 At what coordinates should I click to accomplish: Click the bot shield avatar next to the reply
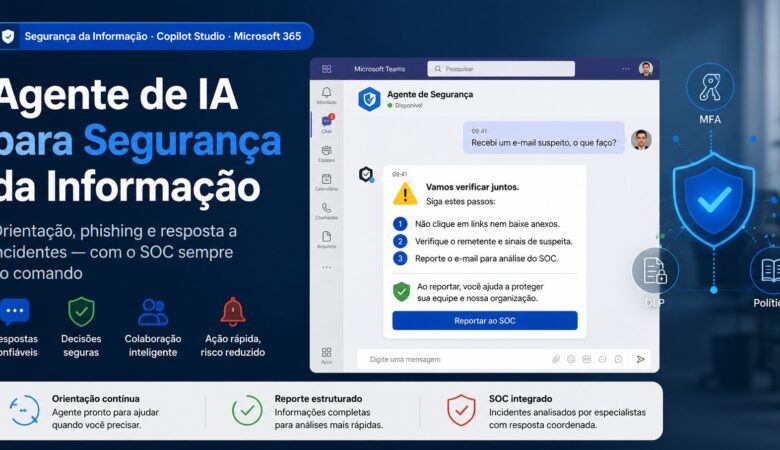[x=366, y=174]
